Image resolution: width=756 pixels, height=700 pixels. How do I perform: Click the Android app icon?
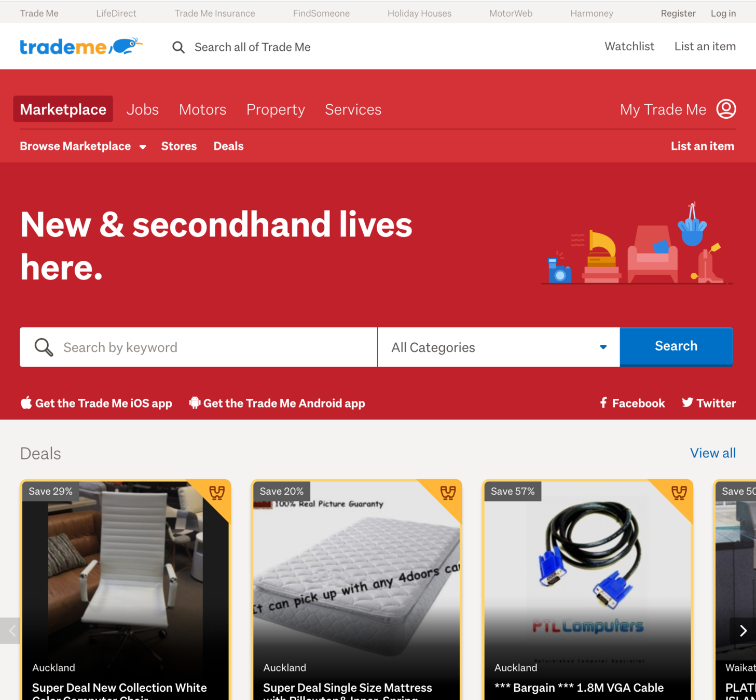point(195,403)
